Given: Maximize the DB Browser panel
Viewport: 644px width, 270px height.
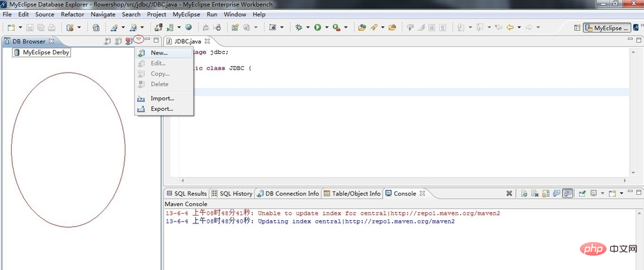Looking at the screenshot, I should 156,40.
